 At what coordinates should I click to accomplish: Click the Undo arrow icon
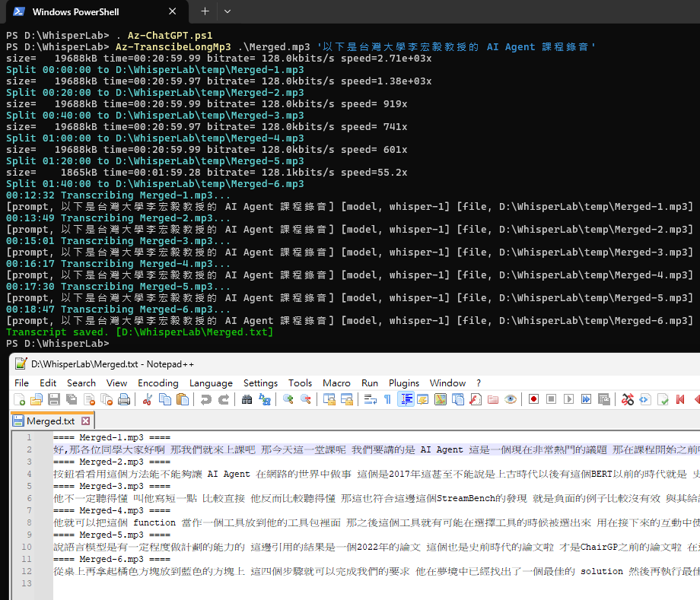click(x=206, y=399)
